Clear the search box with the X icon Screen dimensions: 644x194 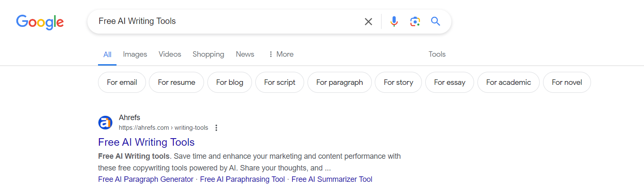368,21
